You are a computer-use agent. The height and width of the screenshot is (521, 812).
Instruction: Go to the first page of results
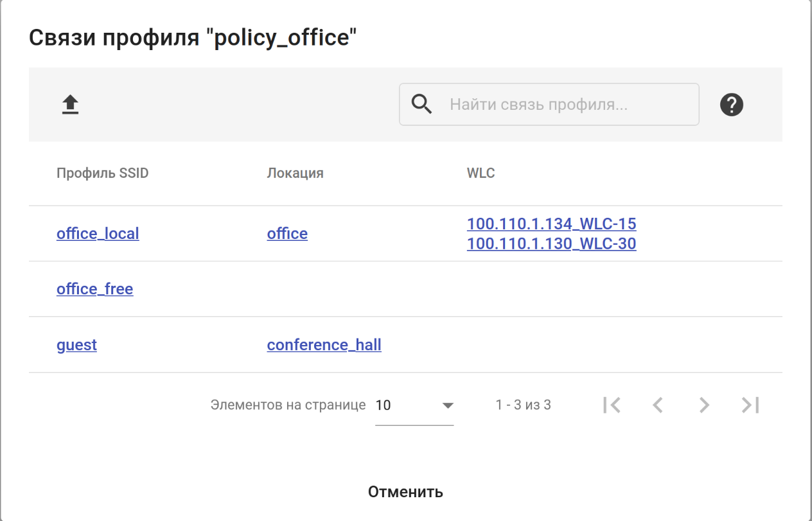612,405
